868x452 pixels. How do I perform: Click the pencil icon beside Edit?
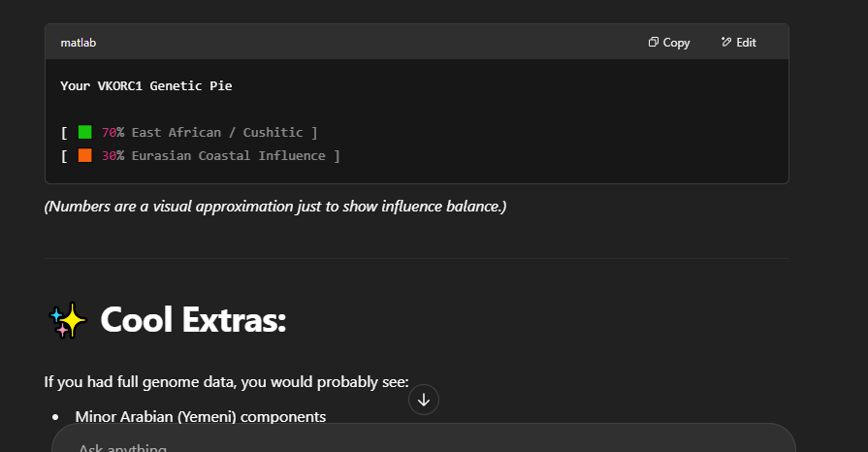(726, 43)
